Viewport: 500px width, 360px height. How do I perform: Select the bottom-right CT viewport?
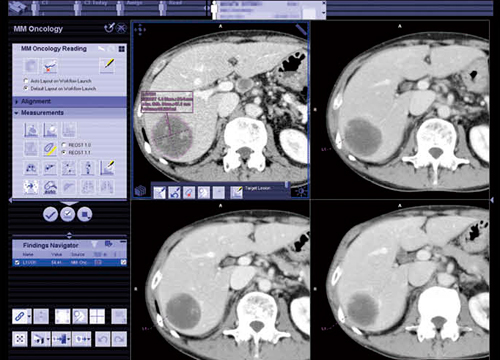(x=401, y=280)
